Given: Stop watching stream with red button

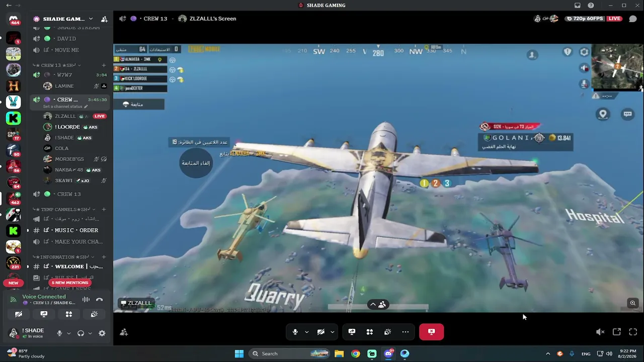Looking at the screenshot, I should [x=431, y=332].
